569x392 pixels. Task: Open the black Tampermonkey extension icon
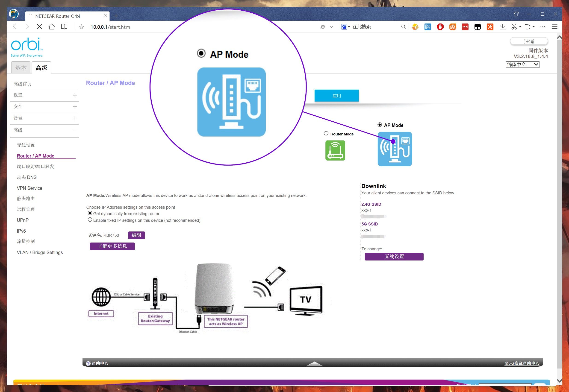click(x=478, y=27)
